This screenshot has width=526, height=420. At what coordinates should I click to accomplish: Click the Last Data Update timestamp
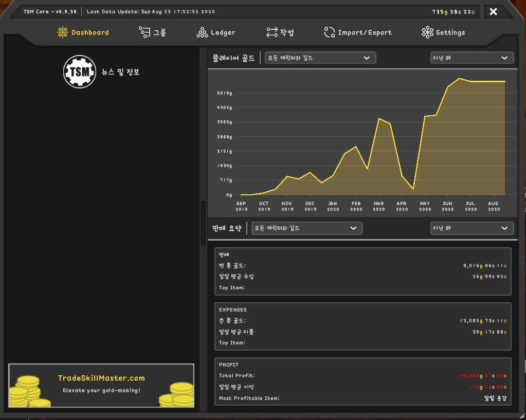(151, 12)
